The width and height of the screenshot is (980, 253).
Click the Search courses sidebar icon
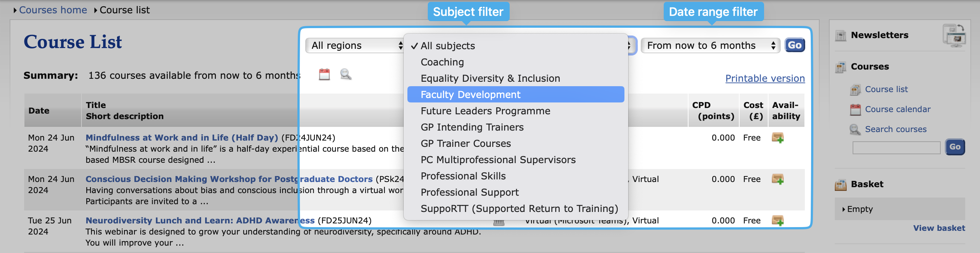(x=855, y=129)
